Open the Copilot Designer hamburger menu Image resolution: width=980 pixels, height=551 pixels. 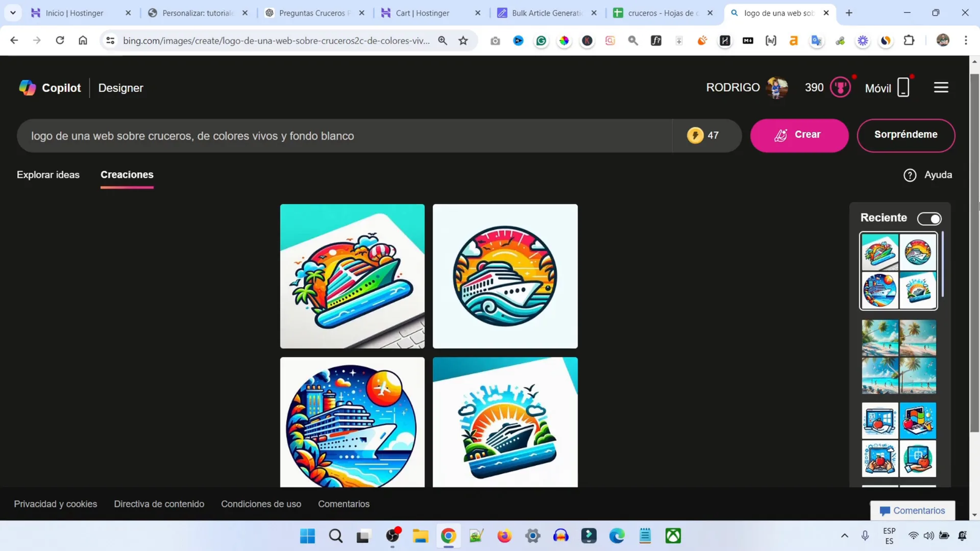pyautogui.click(x=941, y=88)
